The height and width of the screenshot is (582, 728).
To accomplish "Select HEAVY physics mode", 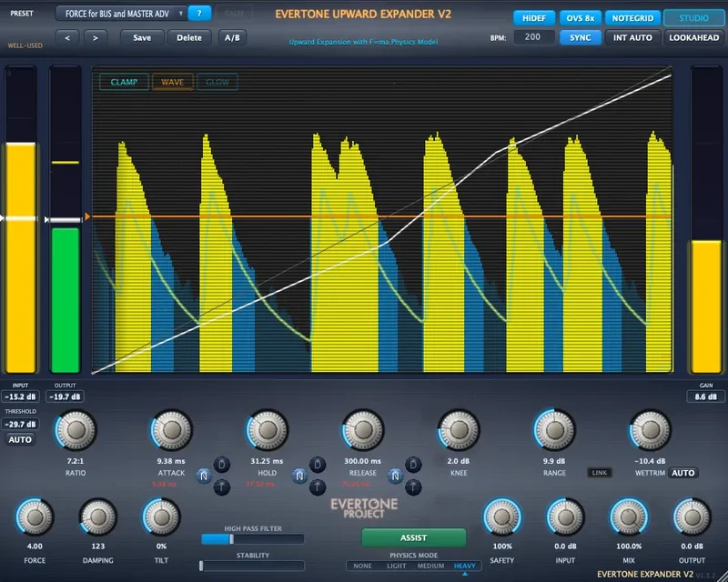I will click(465, 566).
